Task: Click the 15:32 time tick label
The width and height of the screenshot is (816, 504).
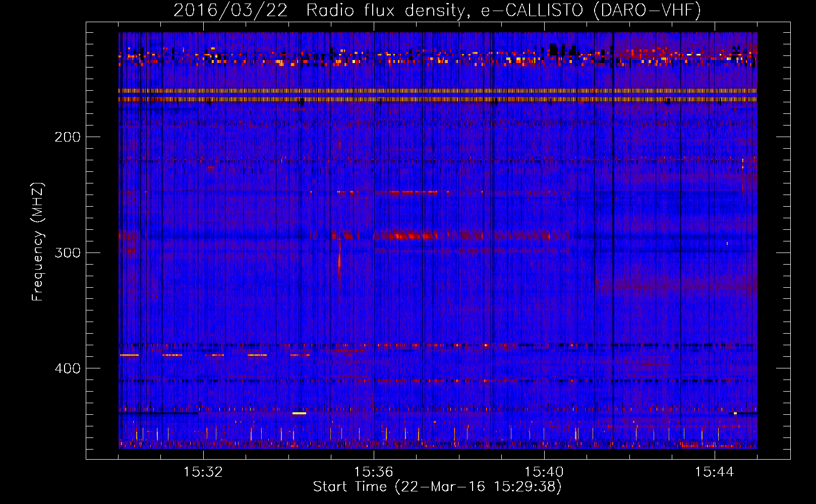Action: [x=203, y=472]
